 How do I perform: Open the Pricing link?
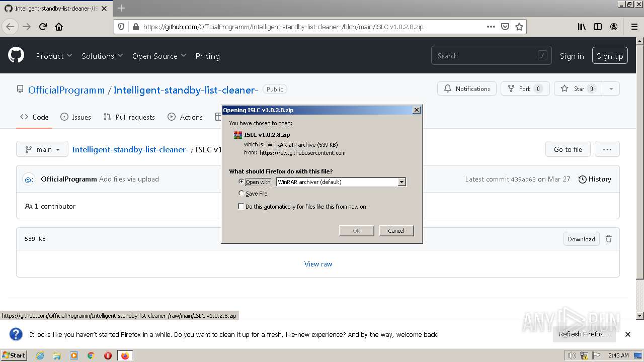(x=207, y=56)
